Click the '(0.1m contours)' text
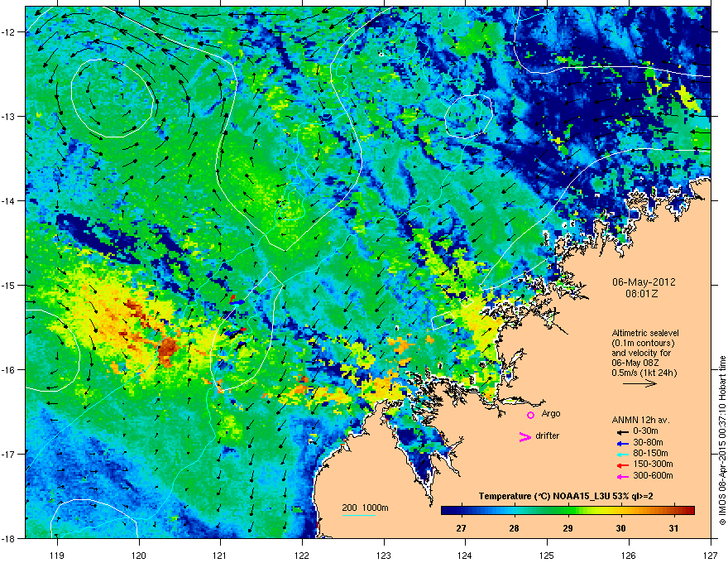This screenshot has width=728, height=563. tap(643, 343)
